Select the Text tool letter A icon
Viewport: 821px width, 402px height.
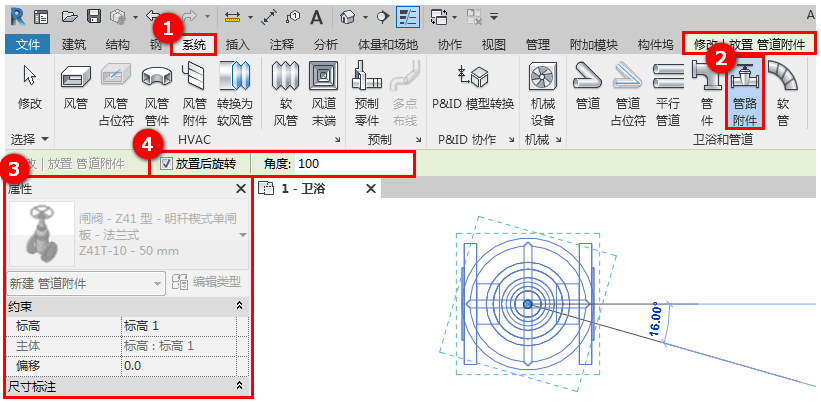316,17
